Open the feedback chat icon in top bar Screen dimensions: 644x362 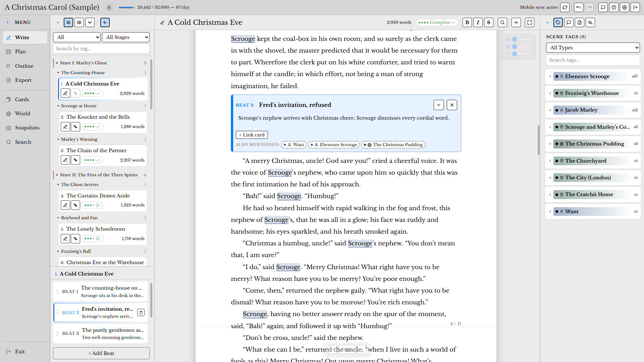coord(603,7)
